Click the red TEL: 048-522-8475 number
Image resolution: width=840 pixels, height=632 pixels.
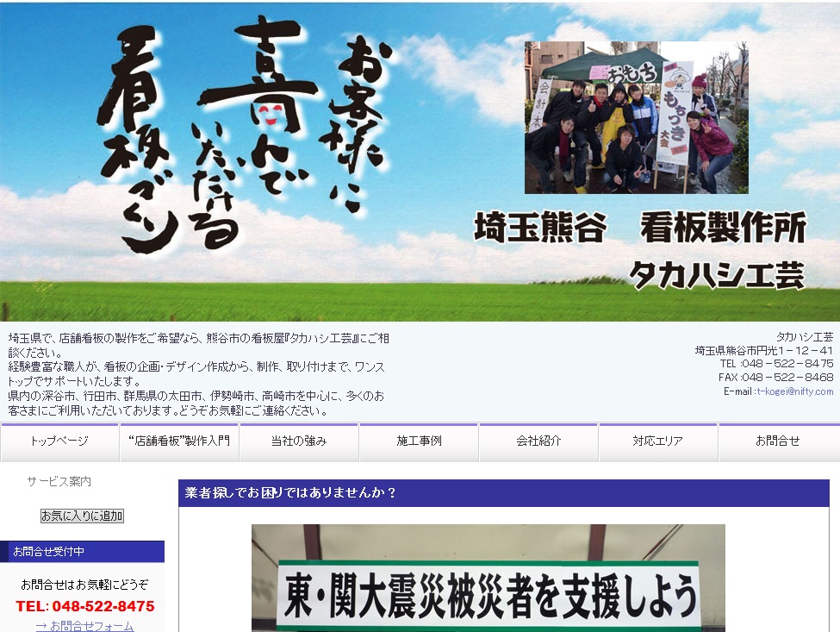click(84, 606)
